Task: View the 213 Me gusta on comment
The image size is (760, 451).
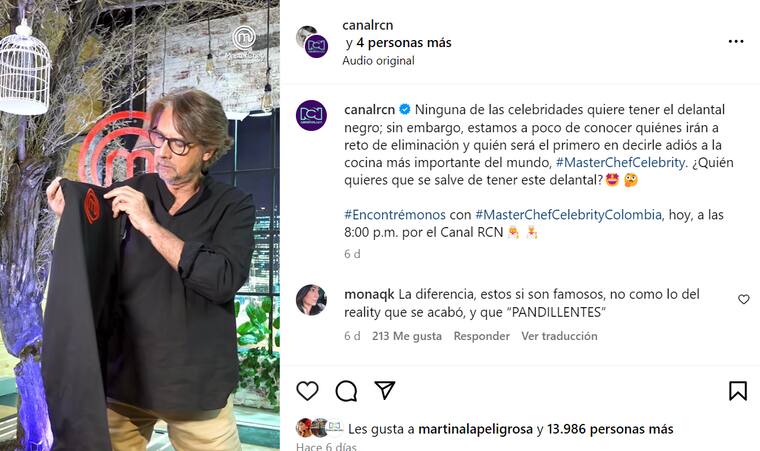Action: [407, 336]
